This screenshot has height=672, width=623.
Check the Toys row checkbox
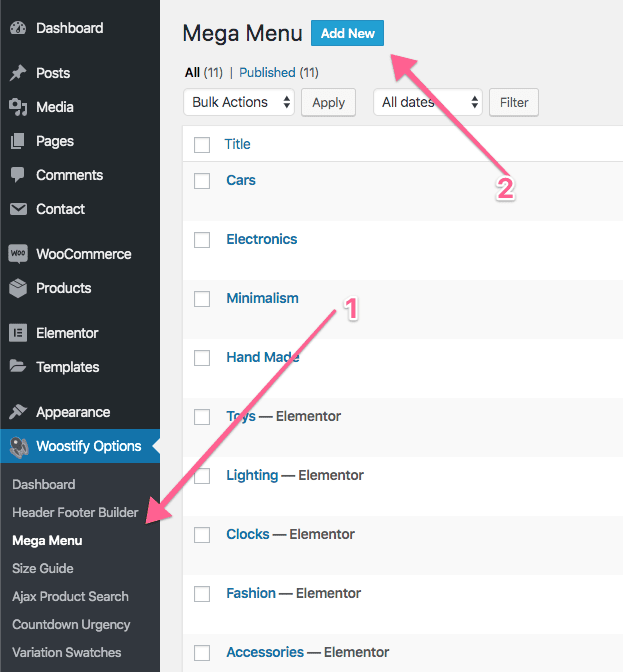[202, 417]
